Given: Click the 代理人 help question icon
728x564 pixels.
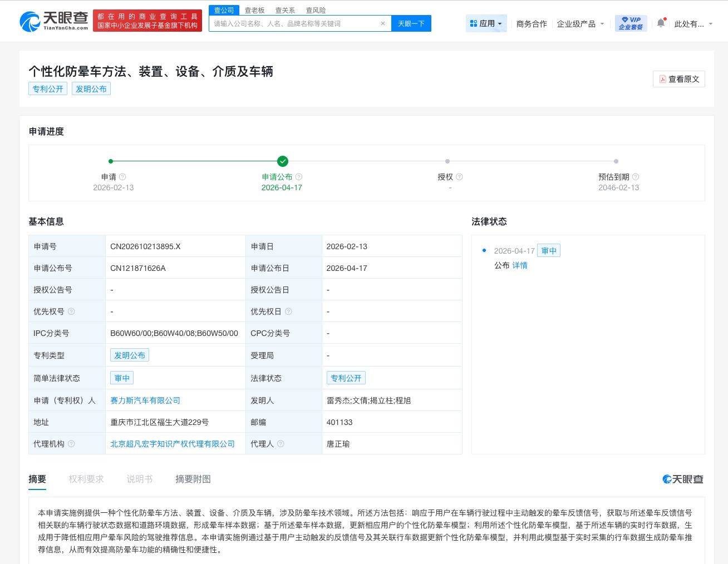Looking at the screenshot, I should pyautogui.click(x=281, y=444).
